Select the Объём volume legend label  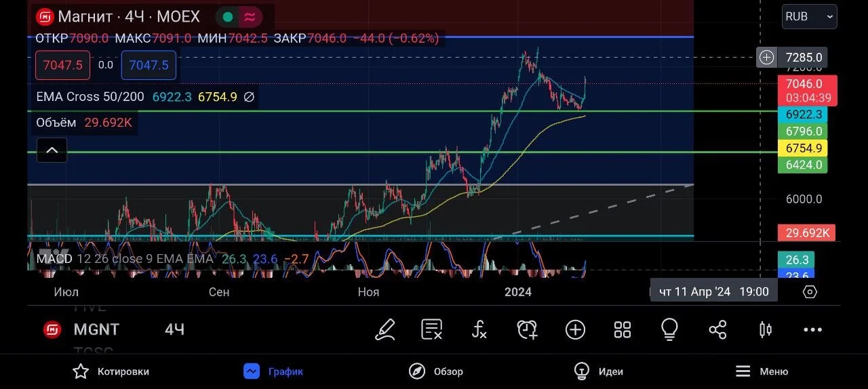point(56,123)
